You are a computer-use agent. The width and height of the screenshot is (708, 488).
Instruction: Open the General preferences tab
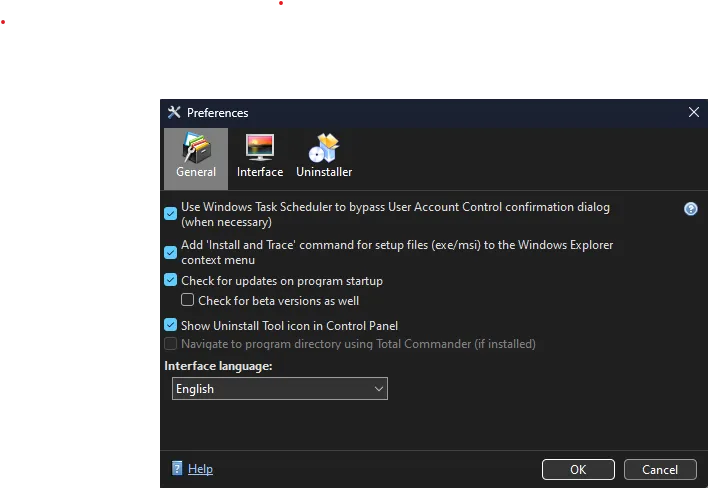[196, 158]
